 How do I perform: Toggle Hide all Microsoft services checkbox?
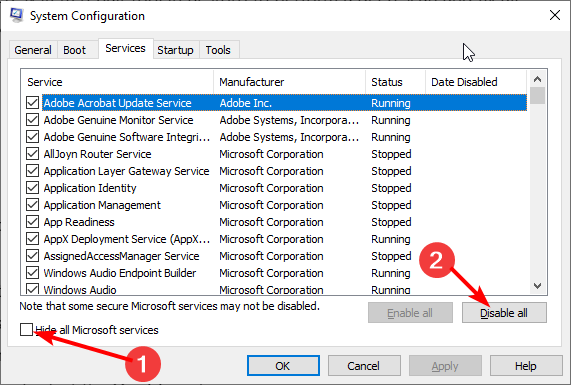(27, 330)
